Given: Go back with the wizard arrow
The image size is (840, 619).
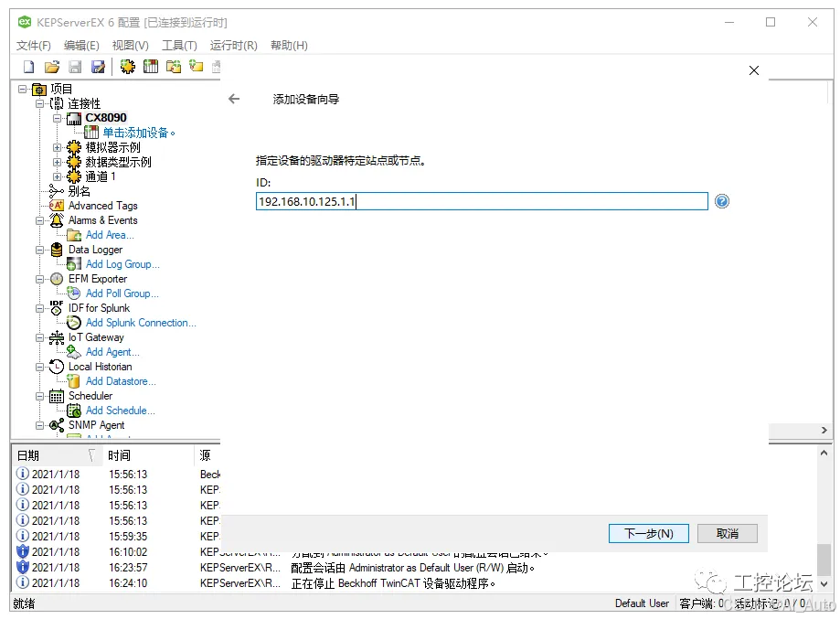Looking at the screenshot, I should (234, 99).
